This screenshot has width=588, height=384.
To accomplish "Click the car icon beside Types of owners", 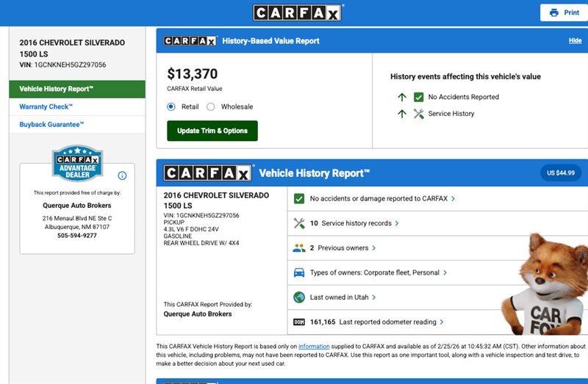I will tap(299, 272).
